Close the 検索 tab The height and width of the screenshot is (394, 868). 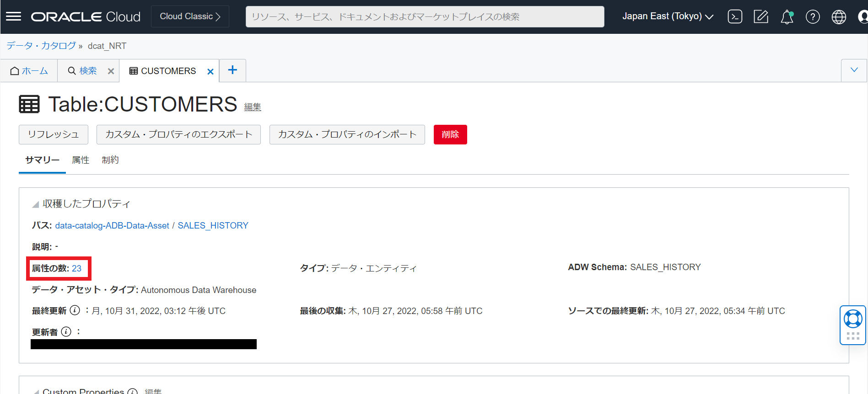pyautogui.click(x=111, y=71)
